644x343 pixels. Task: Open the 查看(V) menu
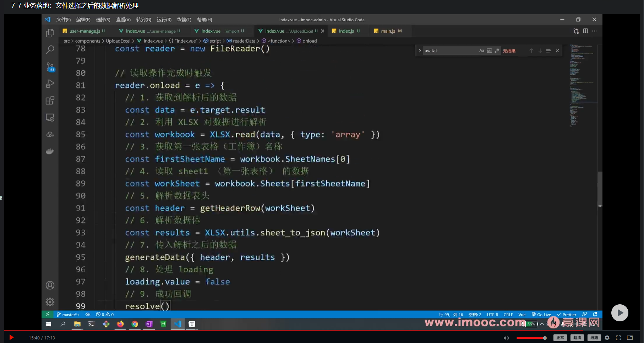[x=123, y=20]
